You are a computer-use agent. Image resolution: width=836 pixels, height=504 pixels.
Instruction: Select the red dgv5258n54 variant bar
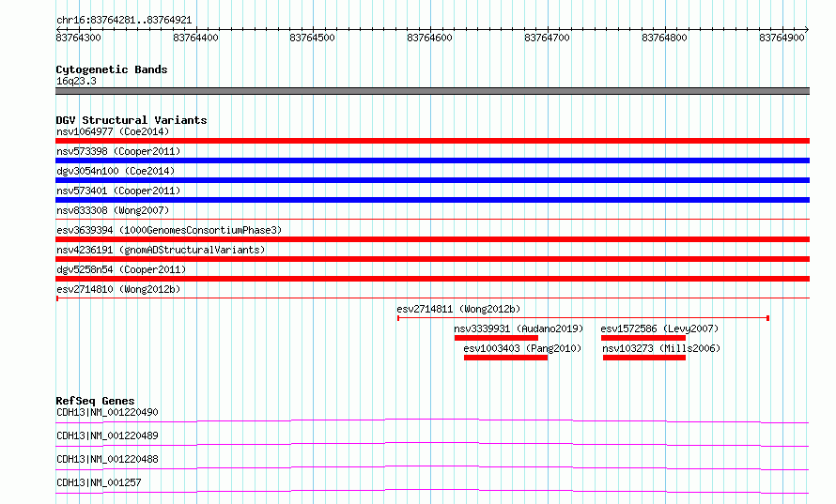[432, 279]
